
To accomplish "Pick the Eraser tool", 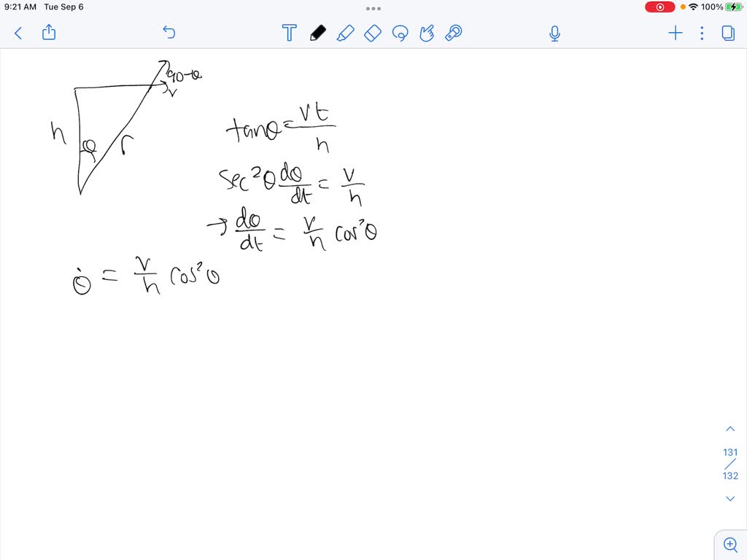I will coord(373,33).
